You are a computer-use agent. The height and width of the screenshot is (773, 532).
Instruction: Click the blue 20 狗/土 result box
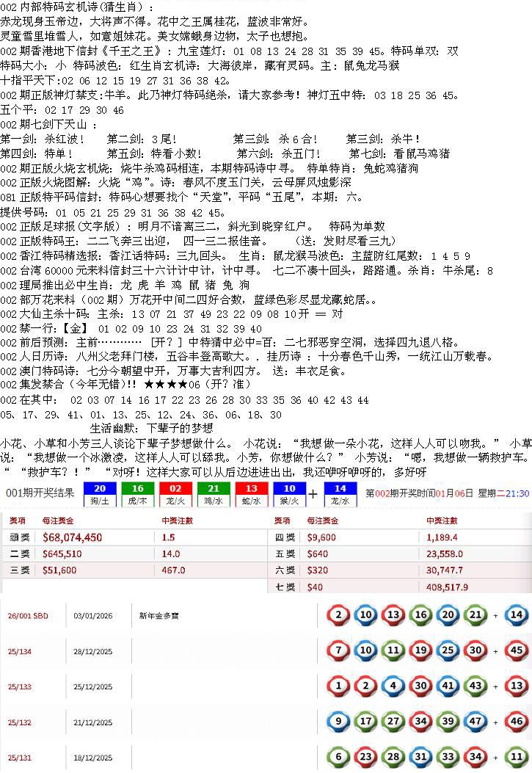[x=101, y=494]
